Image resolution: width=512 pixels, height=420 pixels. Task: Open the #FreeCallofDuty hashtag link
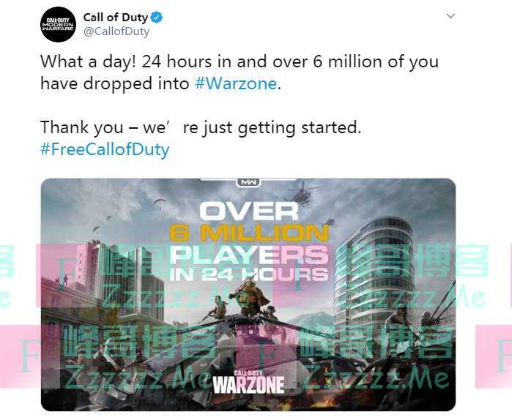[105, 150]
